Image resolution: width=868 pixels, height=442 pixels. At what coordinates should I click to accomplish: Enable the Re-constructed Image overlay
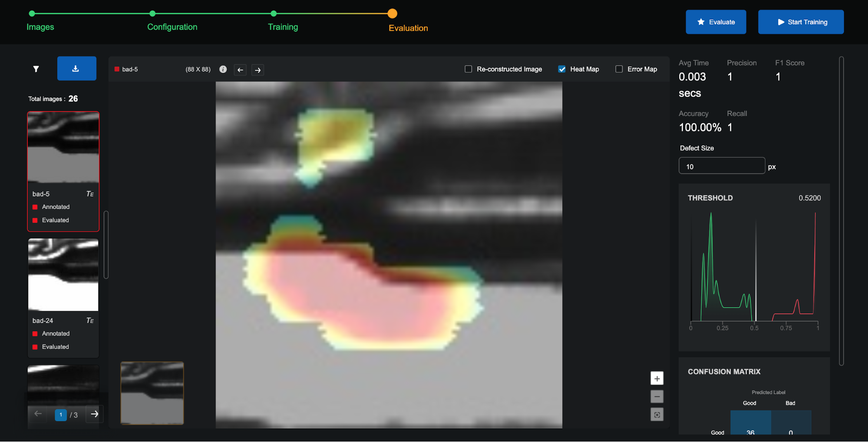[468, 69]
